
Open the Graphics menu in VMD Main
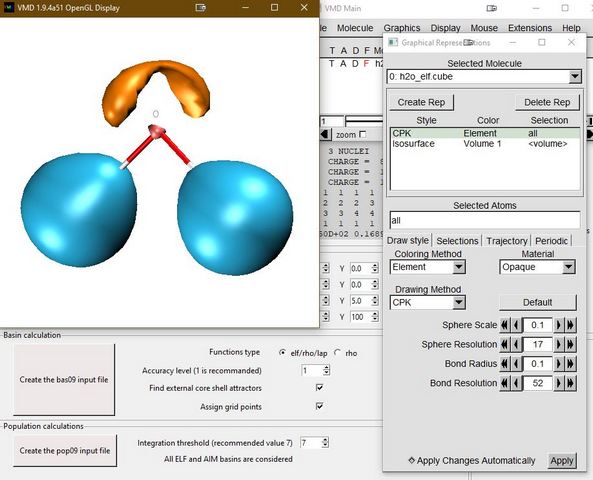click(x=402, y=28)
